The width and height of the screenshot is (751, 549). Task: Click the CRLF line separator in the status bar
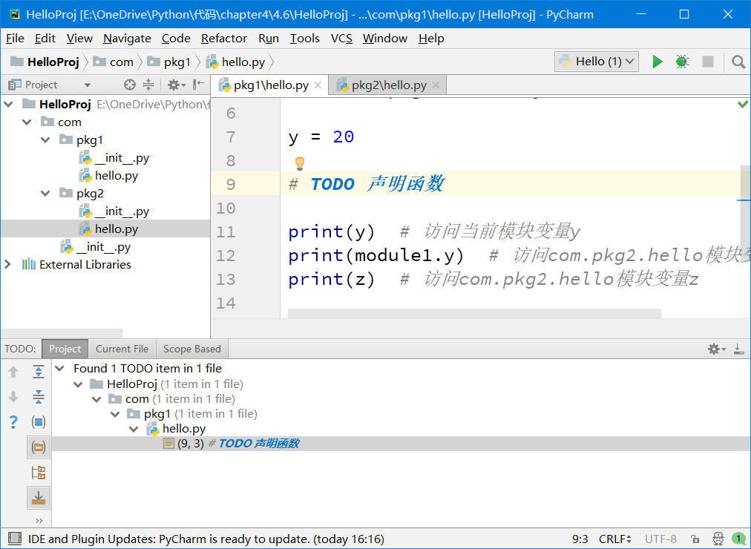(x=614, y=539)
